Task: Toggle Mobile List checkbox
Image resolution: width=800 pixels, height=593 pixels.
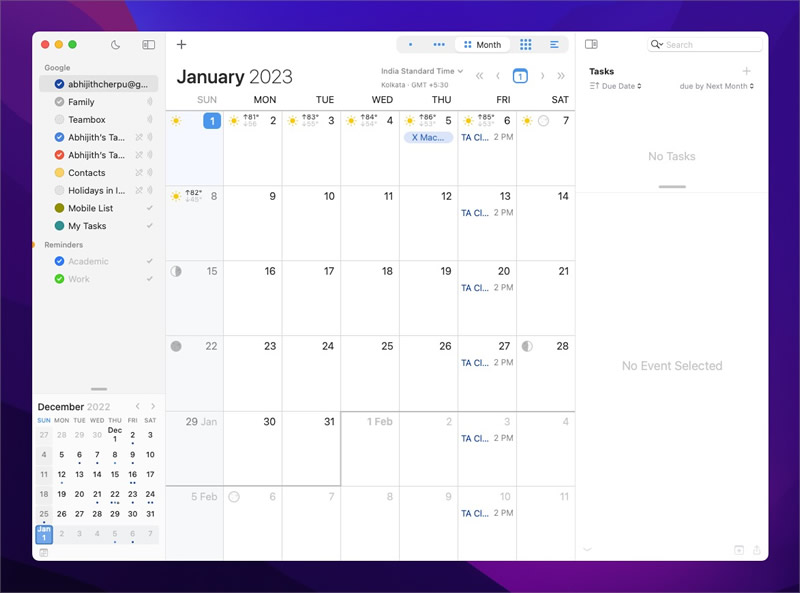Action: pos(59,208)
